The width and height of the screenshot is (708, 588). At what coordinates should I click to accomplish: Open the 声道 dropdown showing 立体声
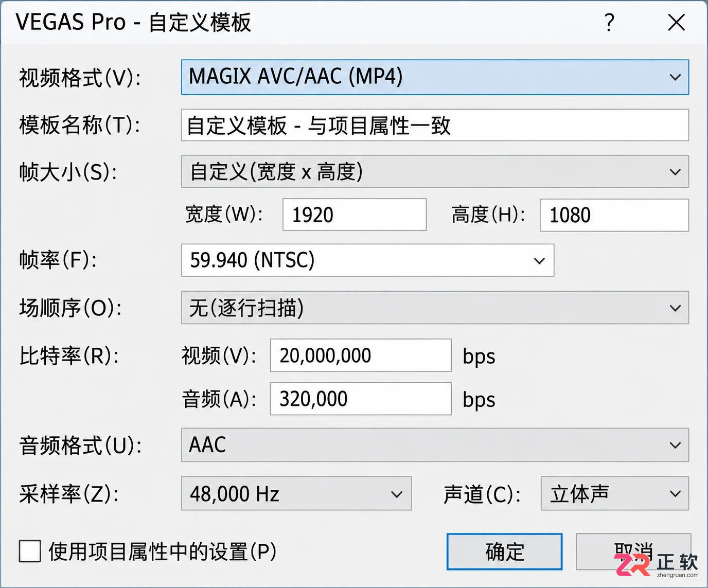point(615,493)
